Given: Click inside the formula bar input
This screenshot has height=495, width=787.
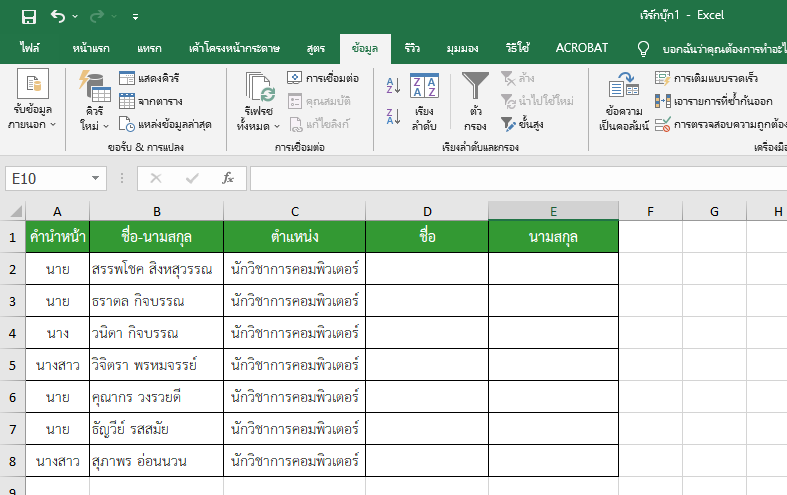Looking at the screenshot, I should [x=518, y=179].
